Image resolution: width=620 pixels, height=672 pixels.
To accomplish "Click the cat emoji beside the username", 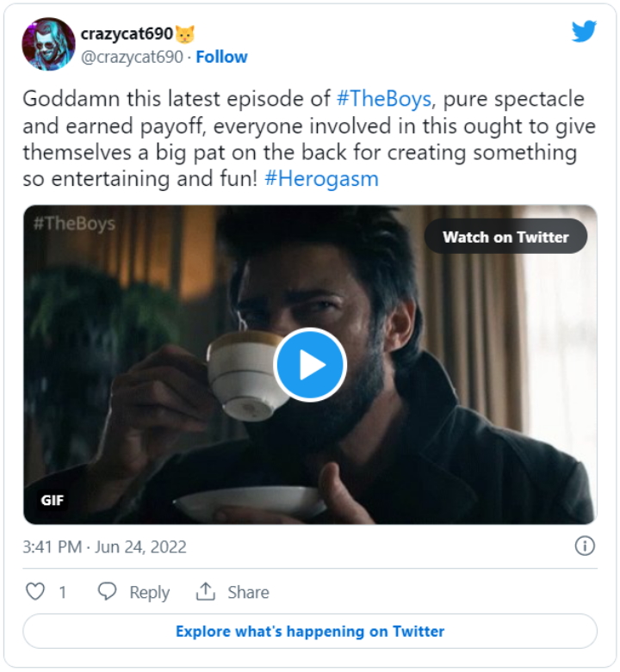I will (x=185, y=34).
